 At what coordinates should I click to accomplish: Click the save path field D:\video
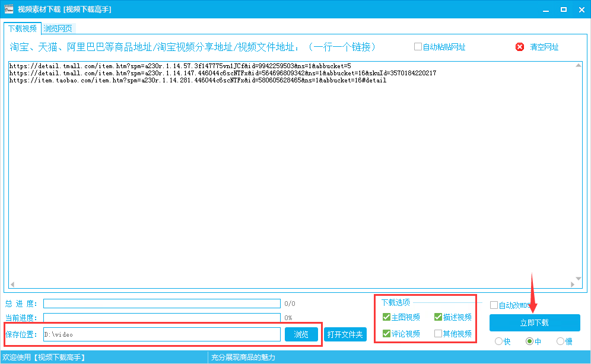click(x=162, y=334)
